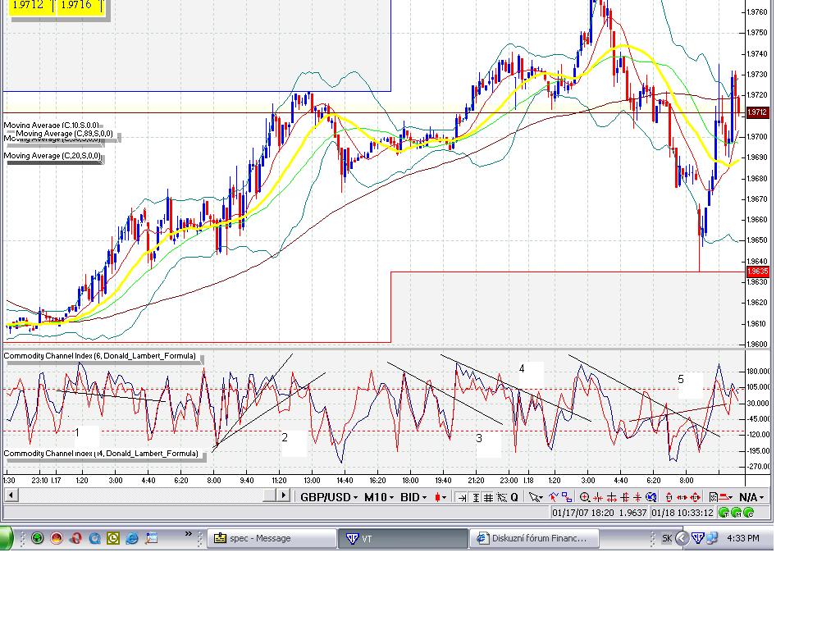The width and height of the screenshot is (840, 630).
Task: Open the M10 timeframe dropdown
Action: click(x=379, y=497)
